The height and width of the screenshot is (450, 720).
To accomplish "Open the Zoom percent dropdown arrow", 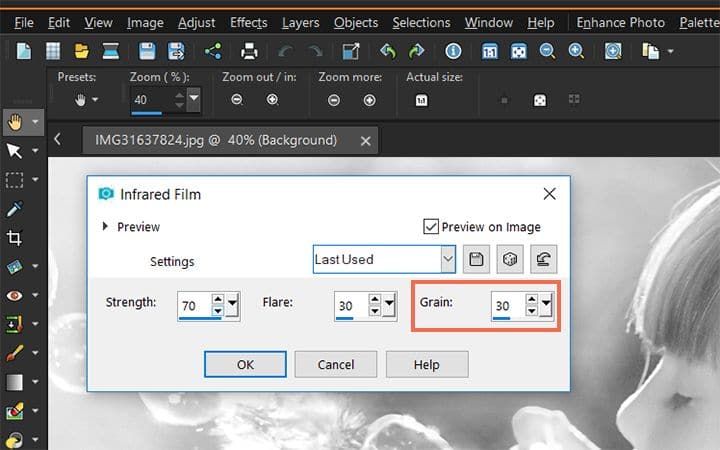I will click(194, 99).
